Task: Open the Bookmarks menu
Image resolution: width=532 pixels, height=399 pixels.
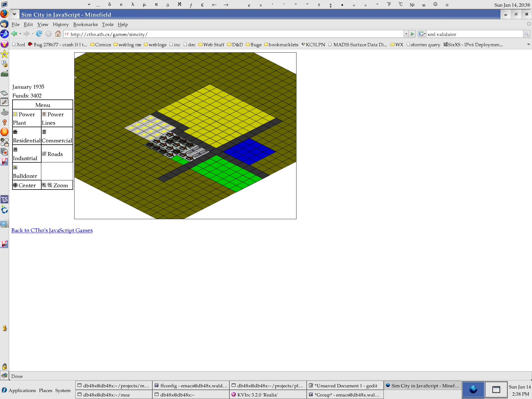Action: point(85,24)
